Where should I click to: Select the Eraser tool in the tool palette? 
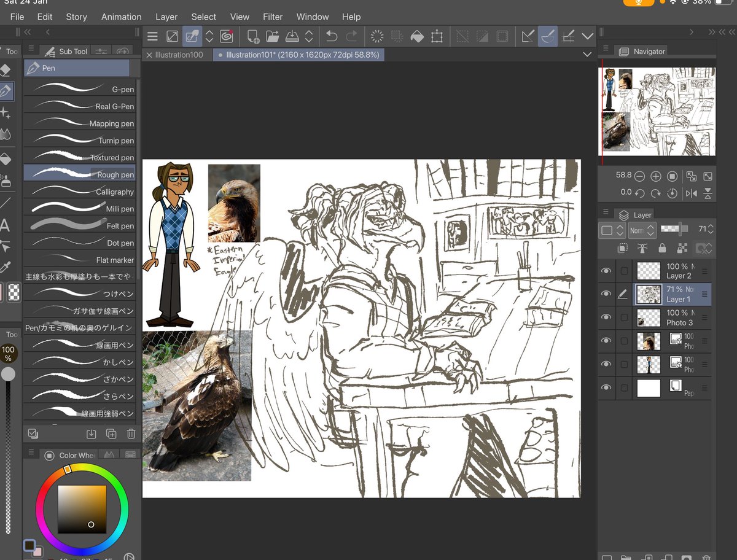point(5,70)
